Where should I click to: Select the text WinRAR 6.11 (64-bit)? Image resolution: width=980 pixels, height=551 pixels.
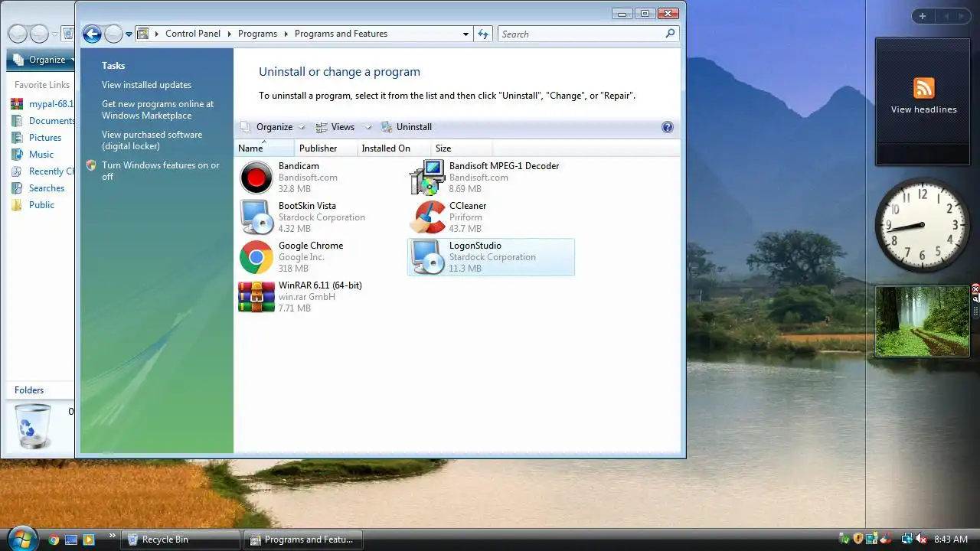pos(320,285)
